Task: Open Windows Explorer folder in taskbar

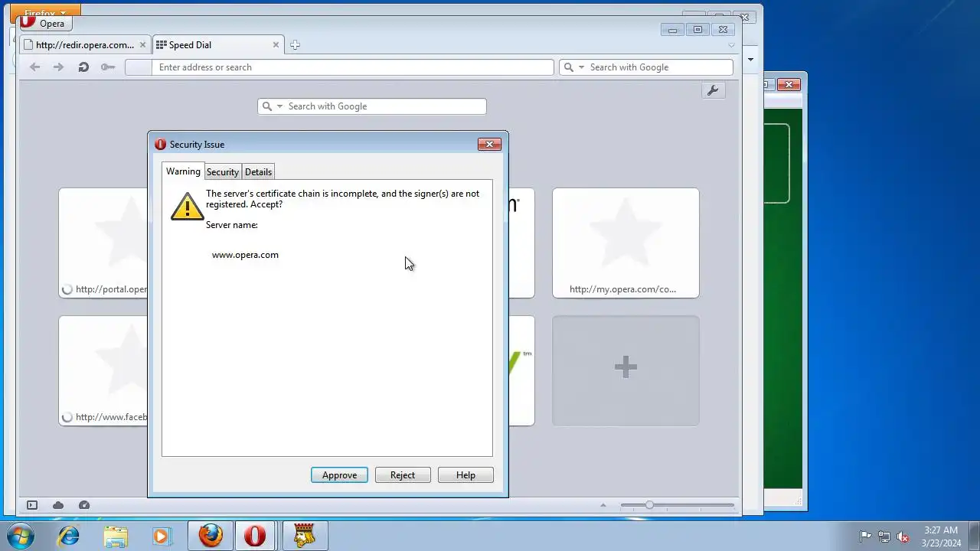Action: pos(116,536)
